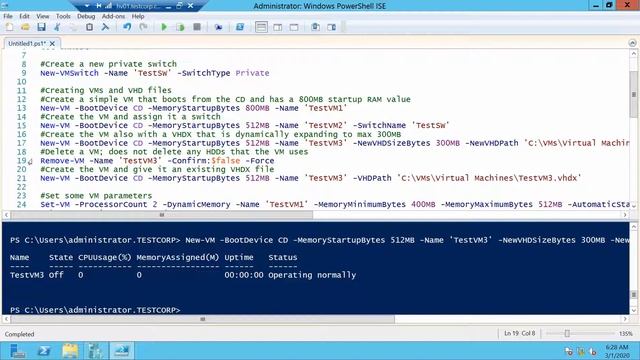Adjust the zoom slider in status bar
This screenshot has width=640, height=360.
click(x=567, y=333)
